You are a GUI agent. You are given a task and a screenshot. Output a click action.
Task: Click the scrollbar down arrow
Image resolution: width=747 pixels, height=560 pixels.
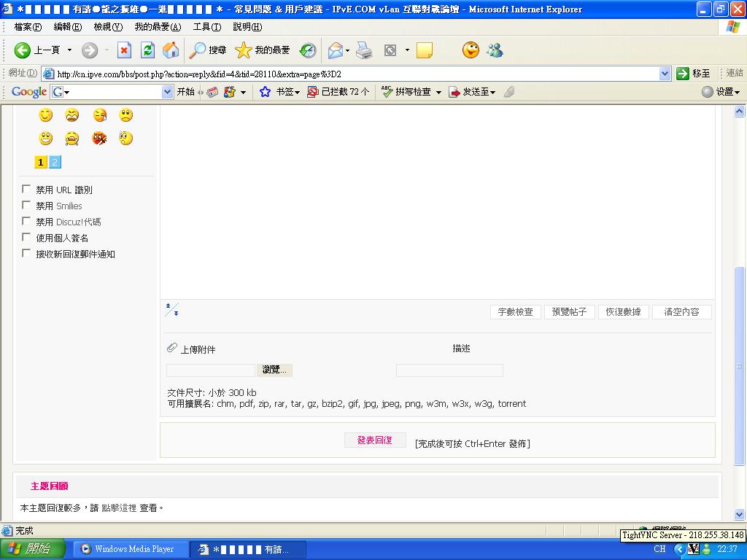(x=740, y=514)
